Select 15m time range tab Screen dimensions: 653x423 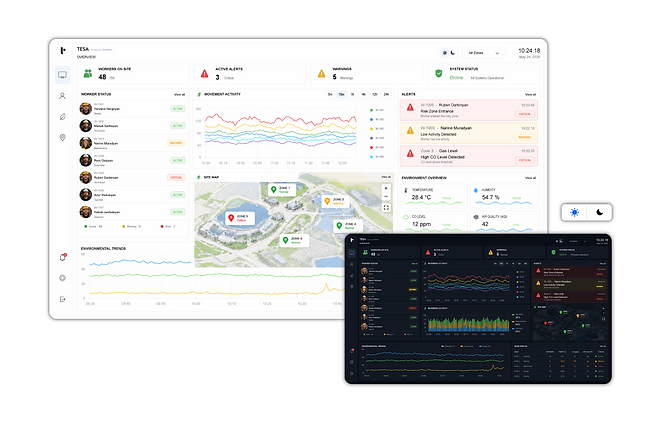click(x=341, y=95)
